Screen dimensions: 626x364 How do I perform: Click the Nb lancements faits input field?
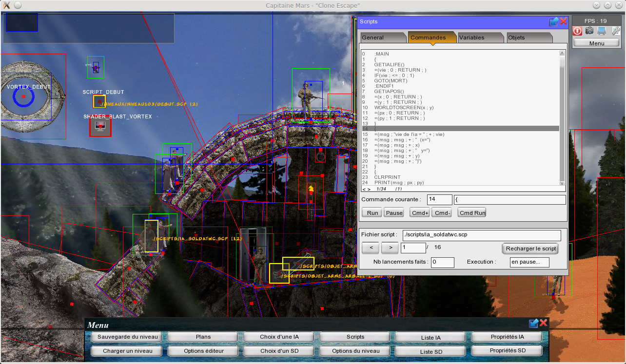point(442,262)
